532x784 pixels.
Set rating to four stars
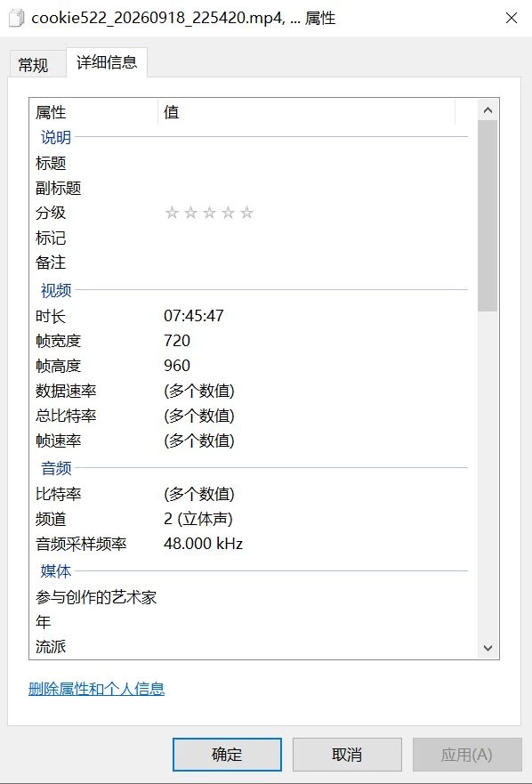pos(228,214)
